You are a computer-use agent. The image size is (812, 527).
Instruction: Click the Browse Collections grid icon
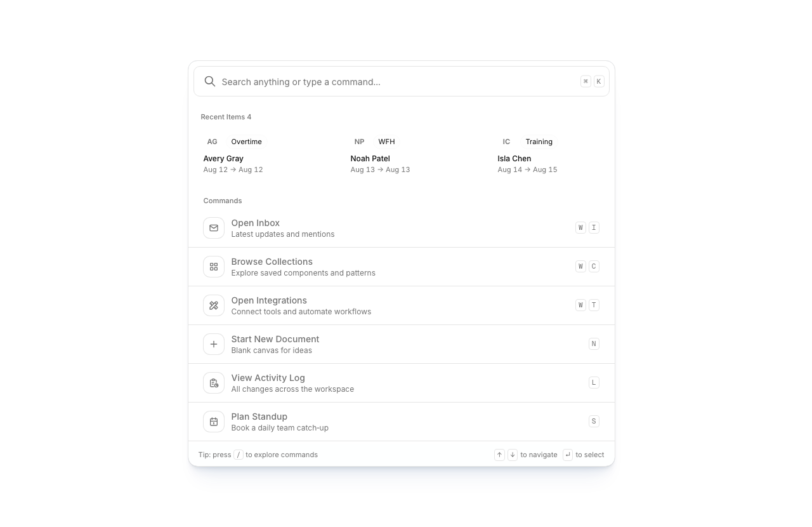coord(214,267)
